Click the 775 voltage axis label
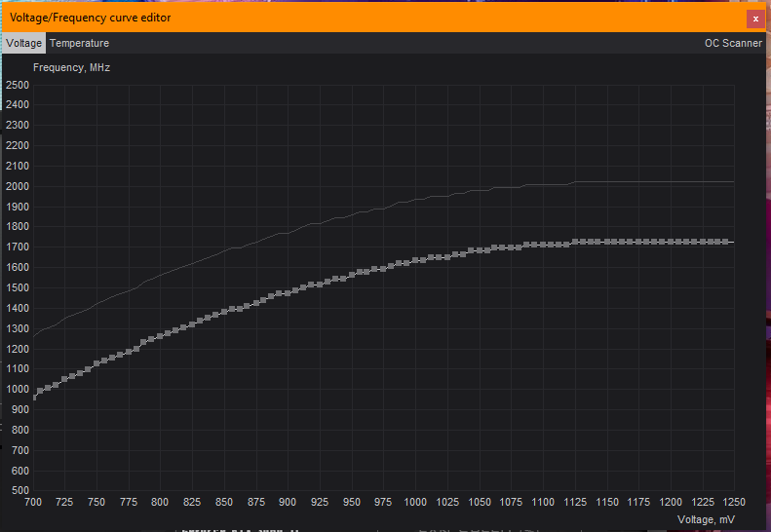This screenshot has height=532, width=771. click(x=129, y=502)
